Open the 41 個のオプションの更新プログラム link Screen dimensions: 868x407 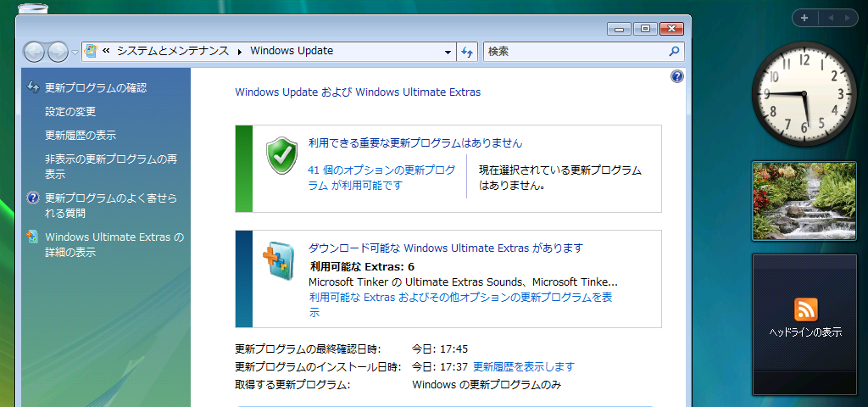click(382, 177)
